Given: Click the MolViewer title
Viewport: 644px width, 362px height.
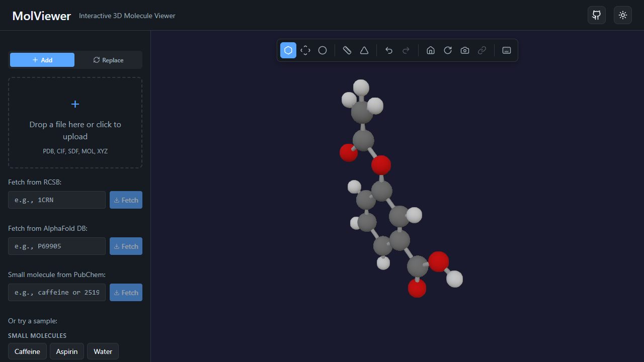Looking at the screenshot, I should (42, 16).
